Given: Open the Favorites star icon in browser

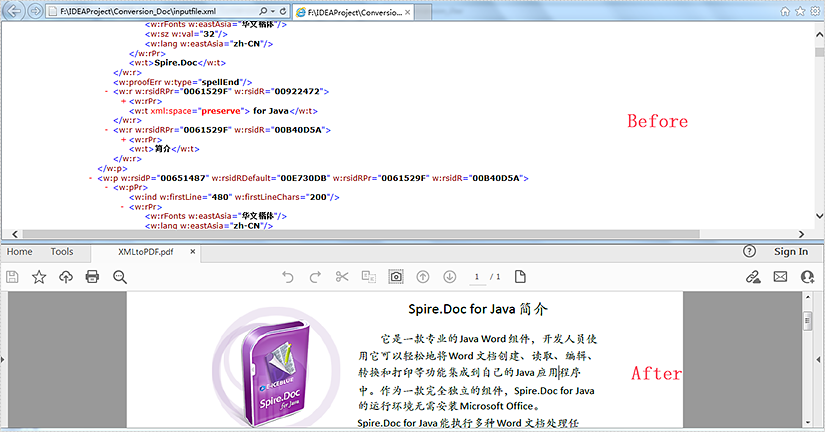Looking at the screenshot, I should tap(800, 11).
